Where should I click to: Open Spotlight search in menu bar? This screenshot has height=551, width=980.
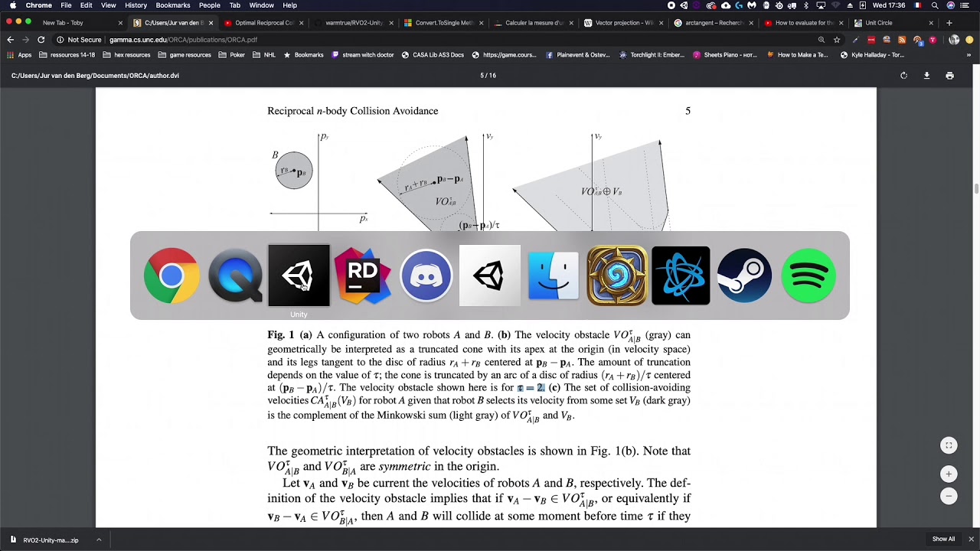[x=935, y=5]
